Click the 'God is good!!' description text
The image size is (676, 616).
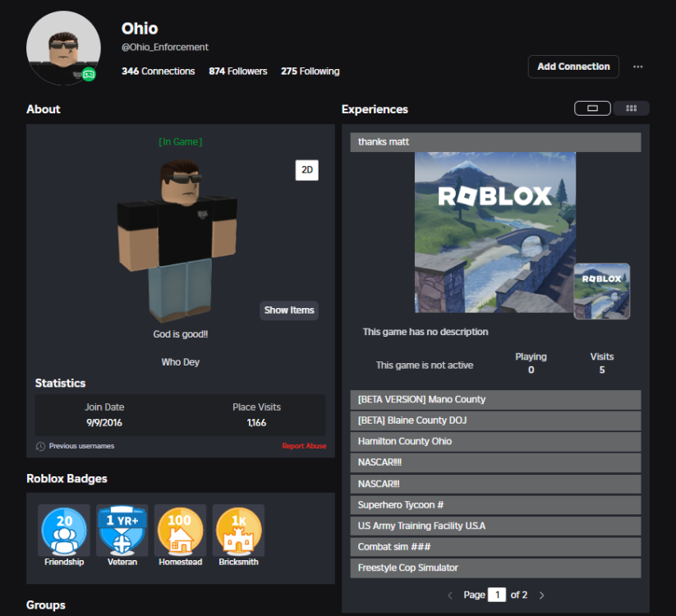(x=180, y=334)
